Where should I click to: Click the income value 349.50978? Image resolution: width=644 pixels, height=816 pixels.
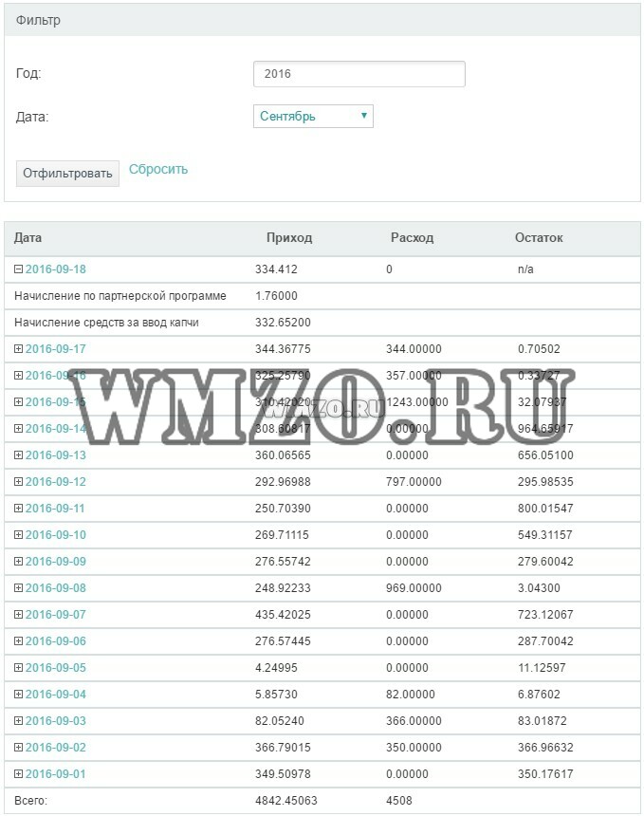pyautogui.click(x=283, y=773)
